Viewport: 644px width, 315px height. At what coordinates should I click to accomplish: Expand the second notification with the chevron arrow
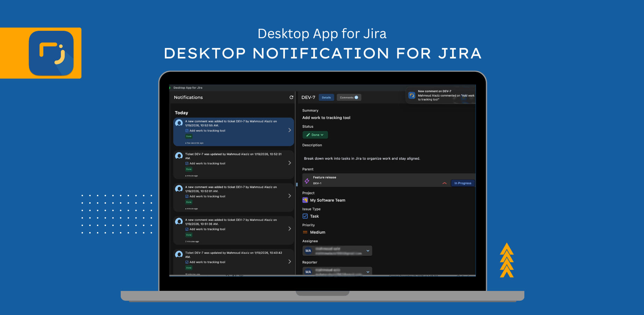point(289,163)
